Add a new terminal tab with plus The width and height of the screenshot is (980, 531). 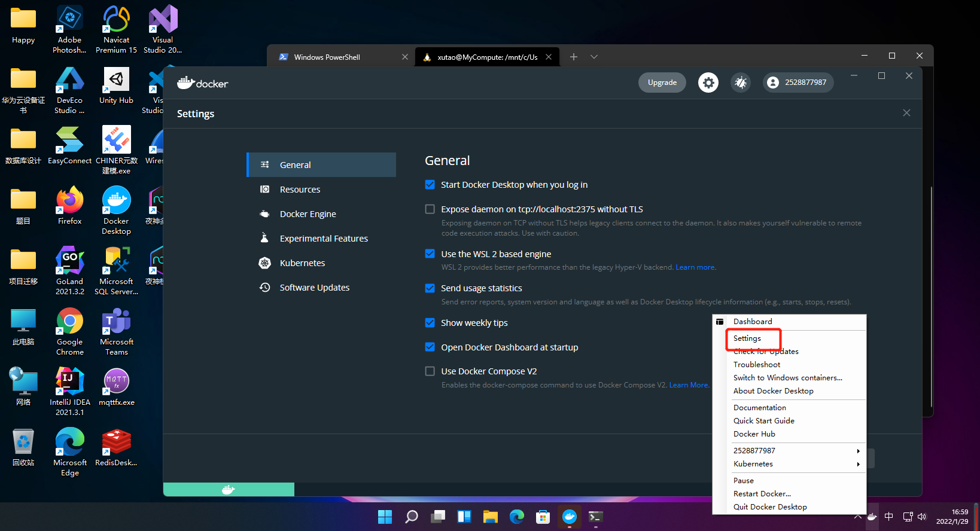[574, 57]
